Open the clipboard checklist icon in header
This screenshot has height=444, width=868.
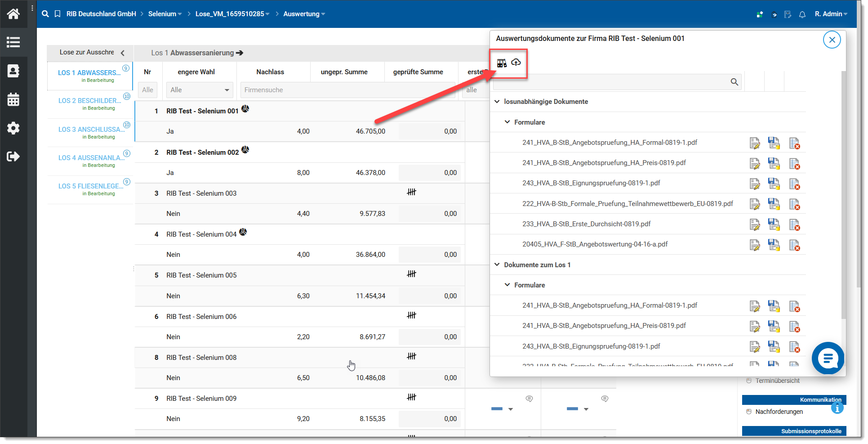[774, 14]
